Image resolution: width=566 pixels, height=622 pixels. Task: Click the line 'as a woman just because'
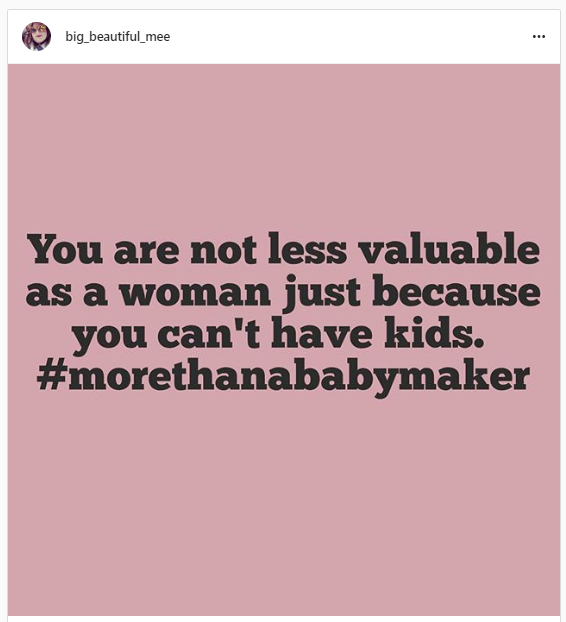point(283,291)
